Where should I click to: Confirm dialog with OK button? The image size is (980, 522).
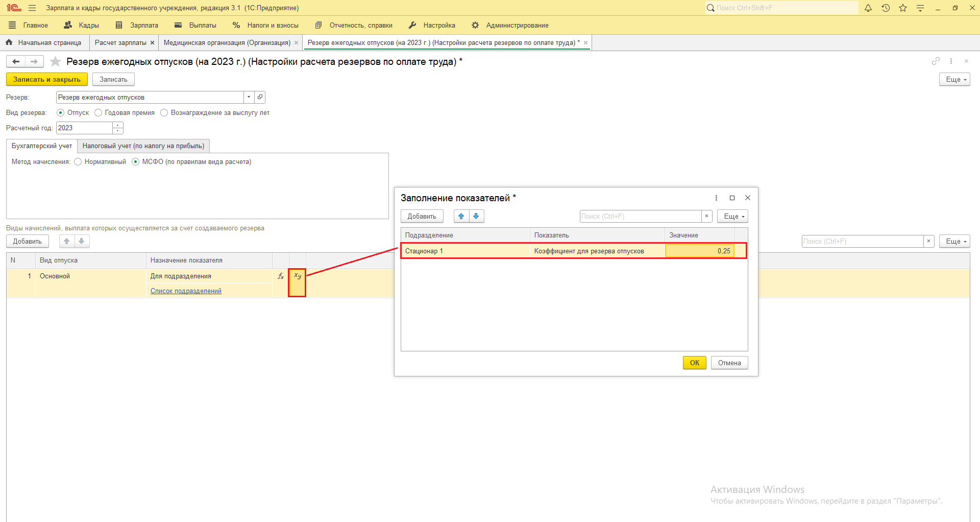point(695,363)
